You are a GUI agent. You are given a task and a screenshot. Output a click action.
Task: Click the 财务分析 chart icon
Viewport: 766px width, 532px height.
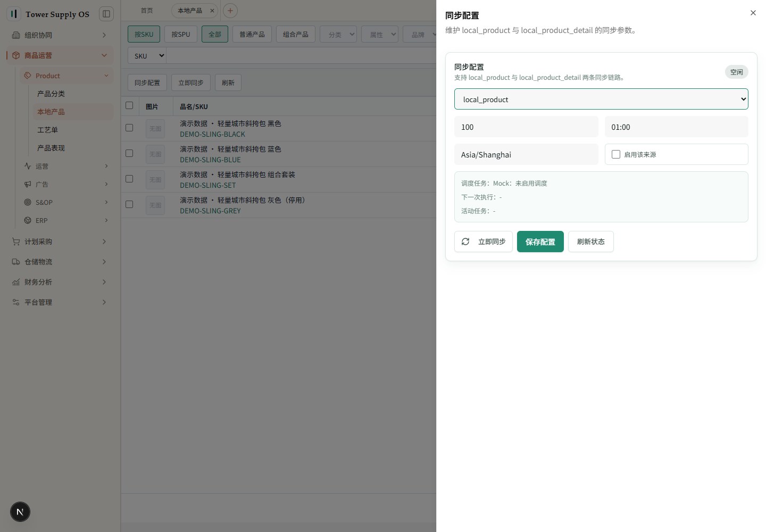(16, 282)
